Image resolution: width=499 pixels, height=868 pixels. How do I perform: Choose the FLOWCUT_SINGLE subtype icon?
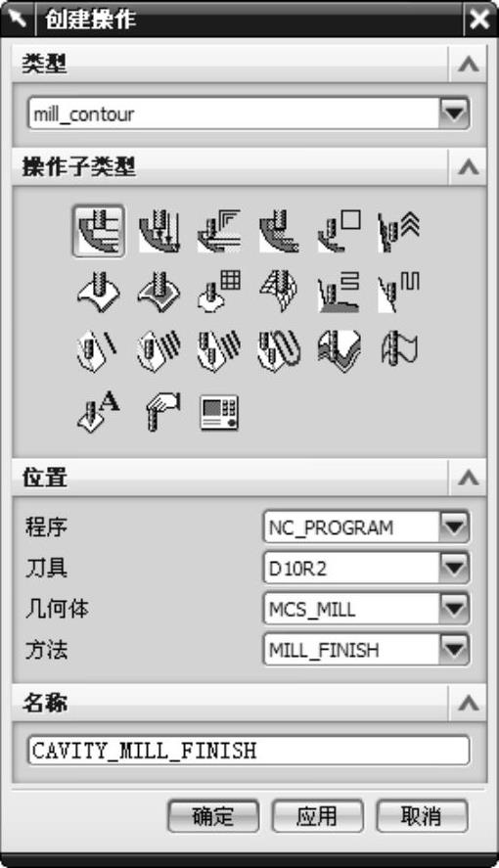99,351
